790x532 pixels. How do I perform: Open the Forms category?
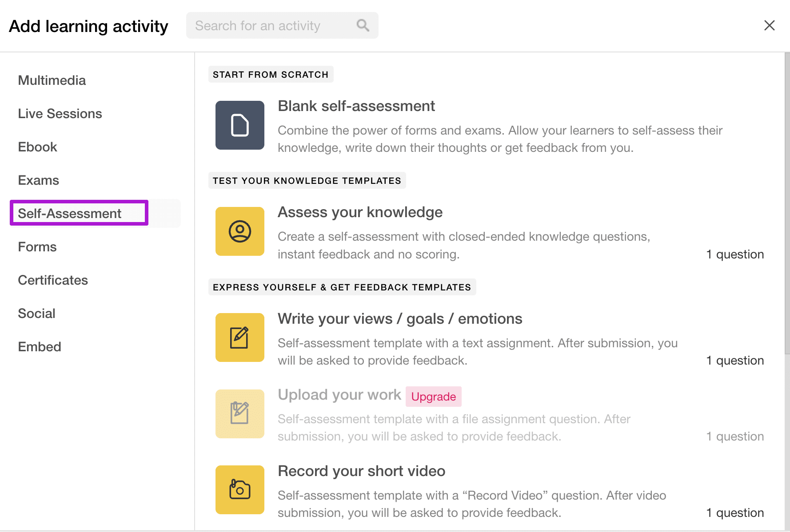tap(37, 247)
